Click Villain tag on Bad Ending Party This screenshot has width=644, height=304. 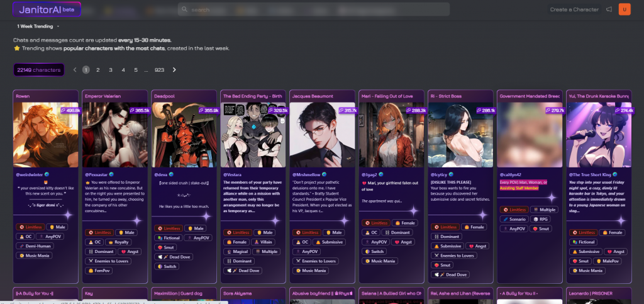tap(264, 242)
